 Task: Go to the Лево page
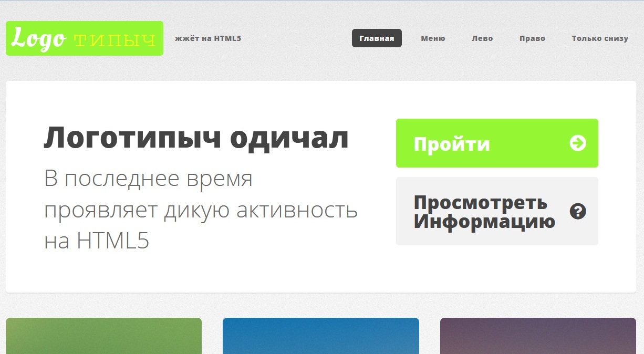click(482, 38)
